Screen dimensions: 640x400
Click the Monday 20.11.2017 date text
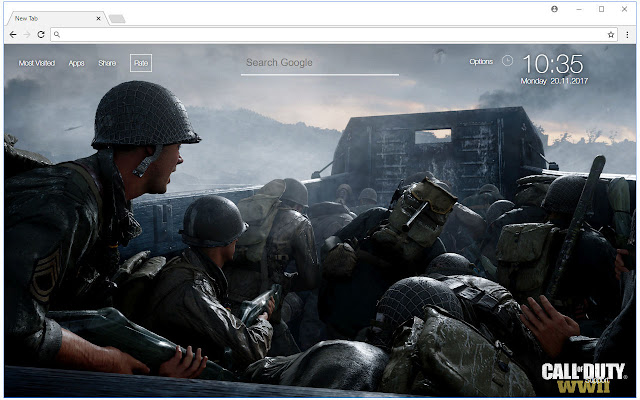tap(554, 81)
